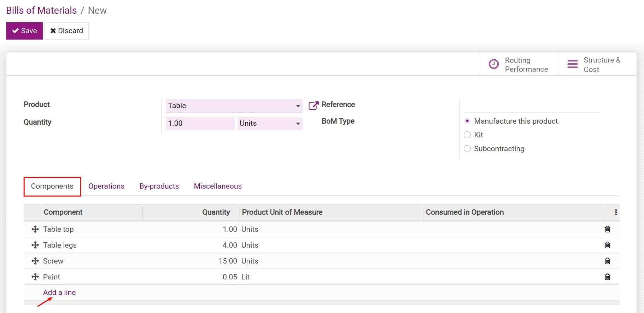The width and height of the screenshot is (644, 313).
Task: Open Routing Performance report
Action: click(x=519, y=64)
